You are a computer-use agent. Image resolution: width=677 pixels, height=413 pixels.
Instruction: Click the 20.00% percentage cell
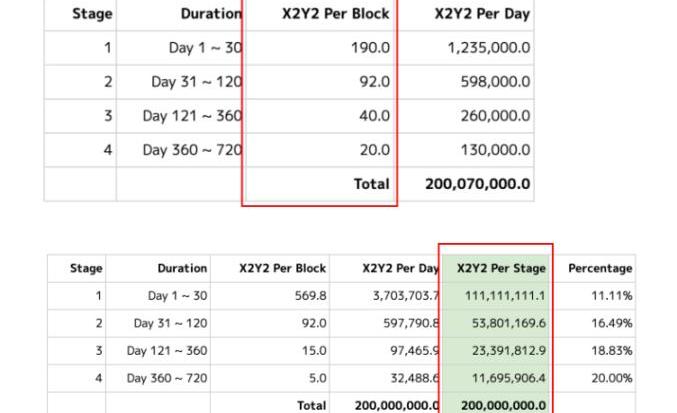(x=612, y=378)
